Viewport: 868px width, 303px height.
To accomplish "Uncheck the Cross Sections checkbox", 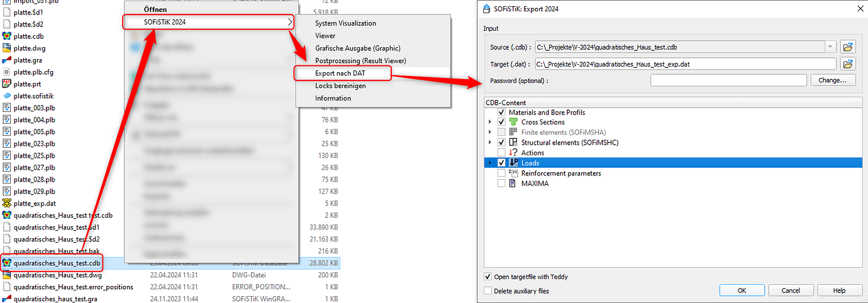I will (x=501, y=122).
